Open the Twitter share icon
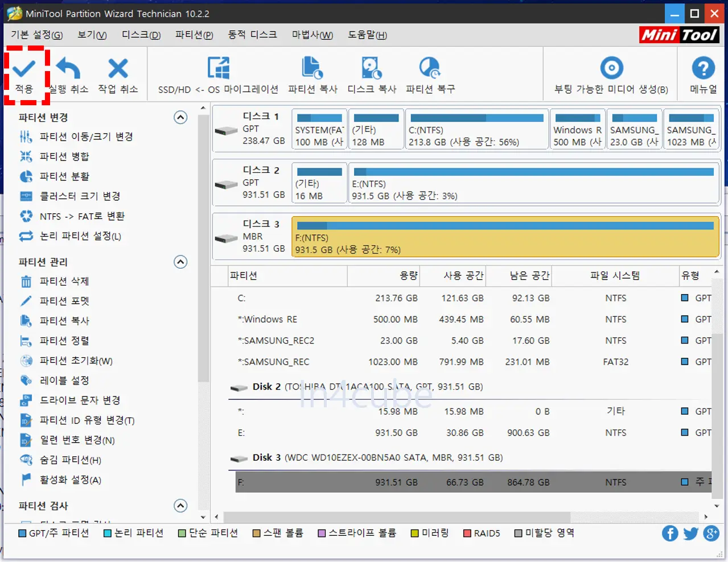The width and height of the screenshot is (728, 562). [691, 534]
